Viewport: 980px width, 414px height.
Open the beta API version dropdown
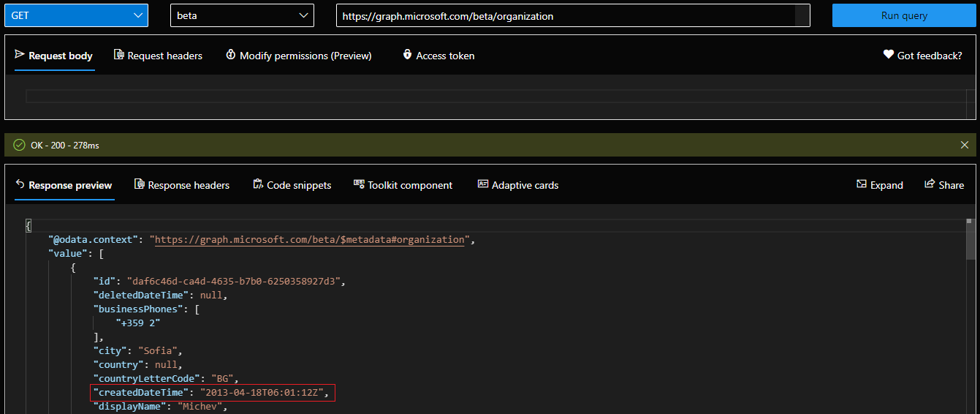[242, 15]
